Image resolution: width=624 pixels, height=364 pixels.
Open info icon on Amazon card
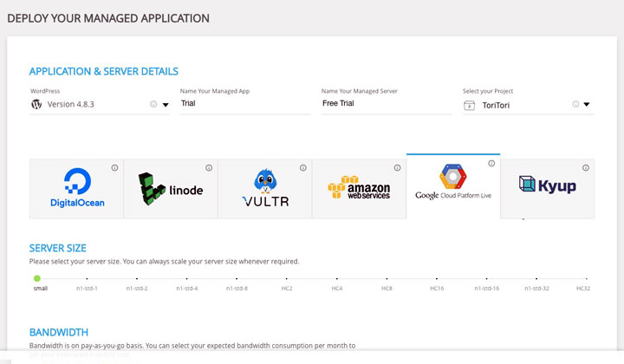pos(397,168)
